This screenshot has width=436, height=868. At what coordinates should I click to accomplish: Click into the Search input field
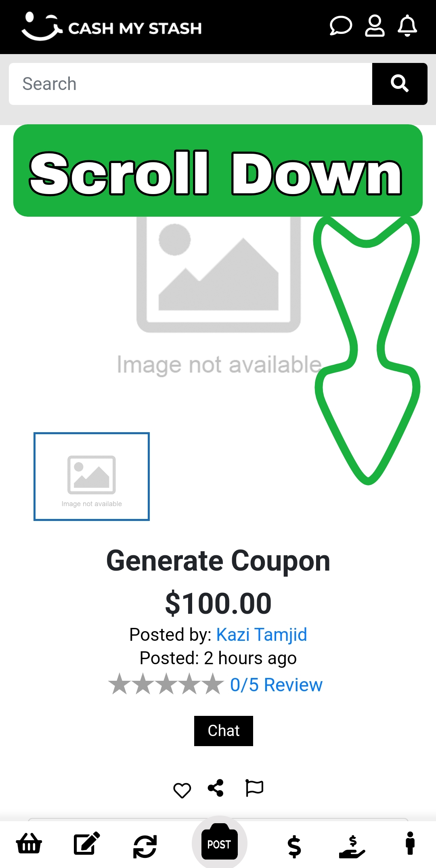pos(191,84)
